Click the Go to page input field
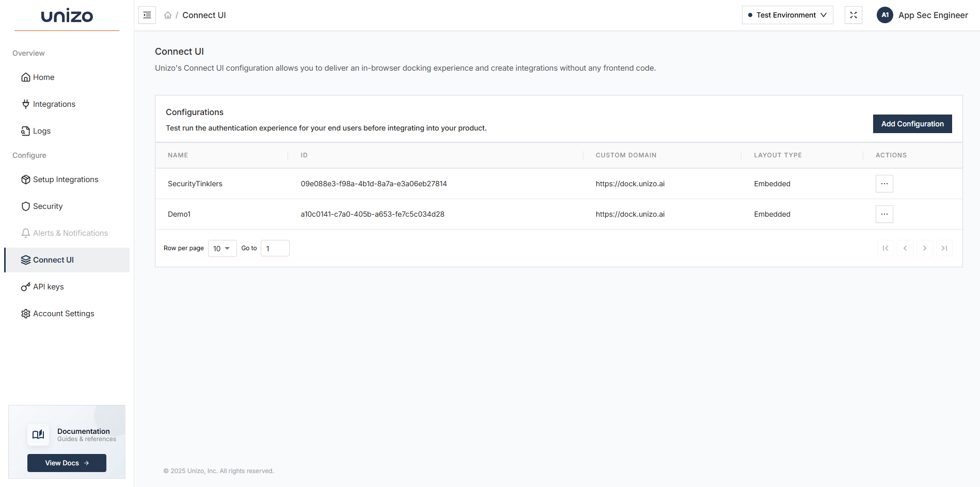The image size is (980, 487). [x=275, y=249]
